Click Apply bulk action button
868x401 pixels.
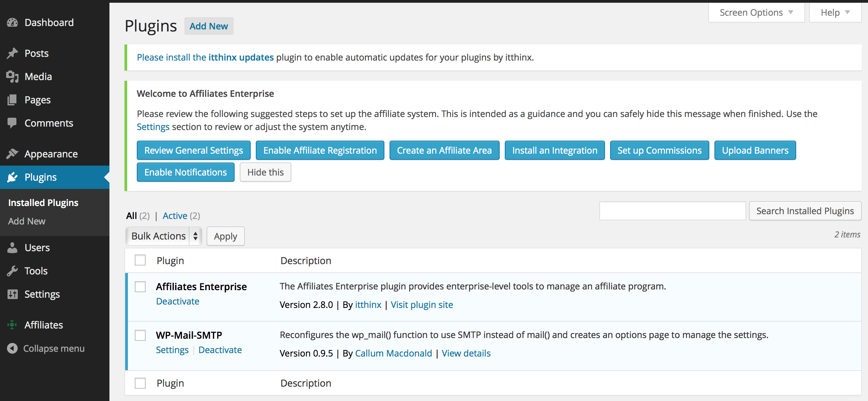click(226, 236)
